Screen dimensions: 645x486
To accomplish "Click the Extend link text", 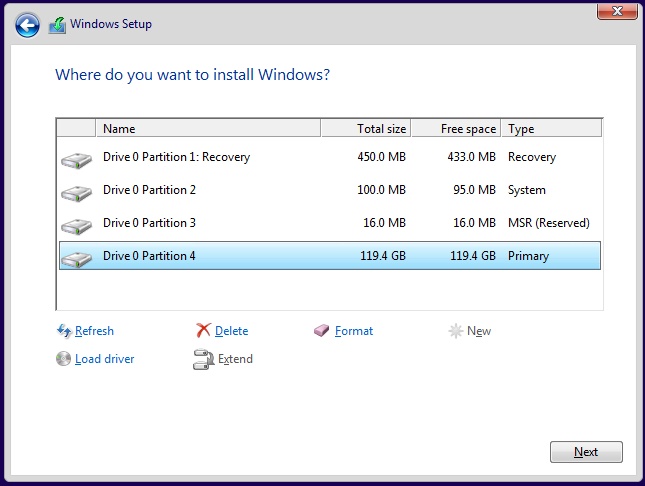I will coord(235,359).
